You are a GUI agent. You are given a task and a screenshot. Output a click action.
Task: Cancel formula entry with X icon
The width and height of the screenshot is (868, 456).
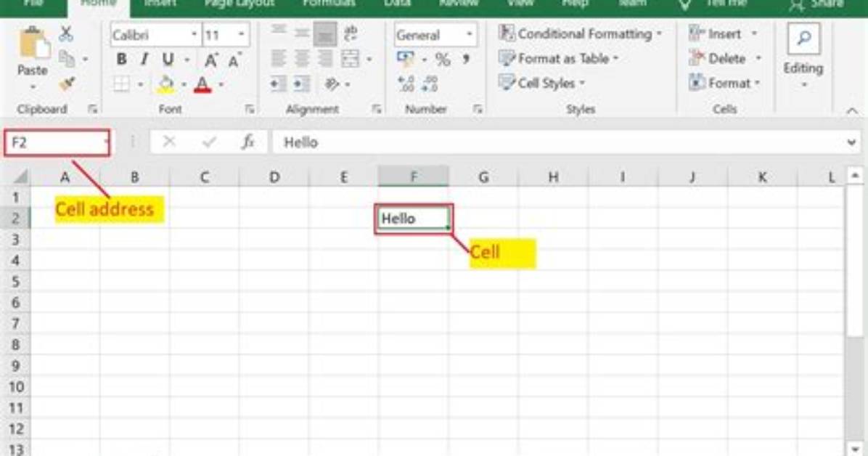pos(169,142)
